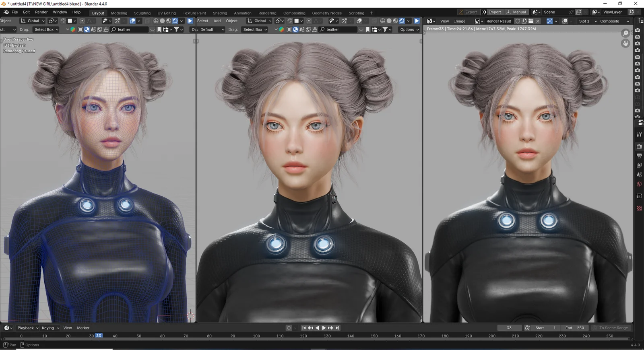Open the Output properties tab
The height and width of the screenshot is (350, 644).
(639, 156)
